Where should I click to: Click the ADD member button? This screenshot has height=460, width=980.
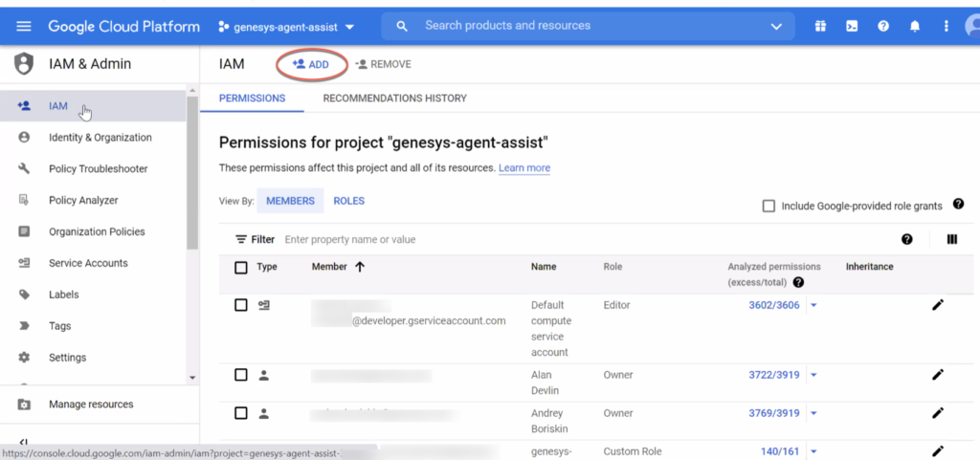click(311, 64)
